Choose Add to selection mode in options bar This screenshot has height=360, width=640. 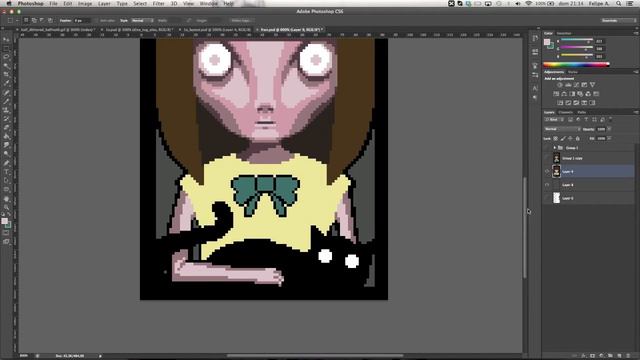click(x=34, y=20)
